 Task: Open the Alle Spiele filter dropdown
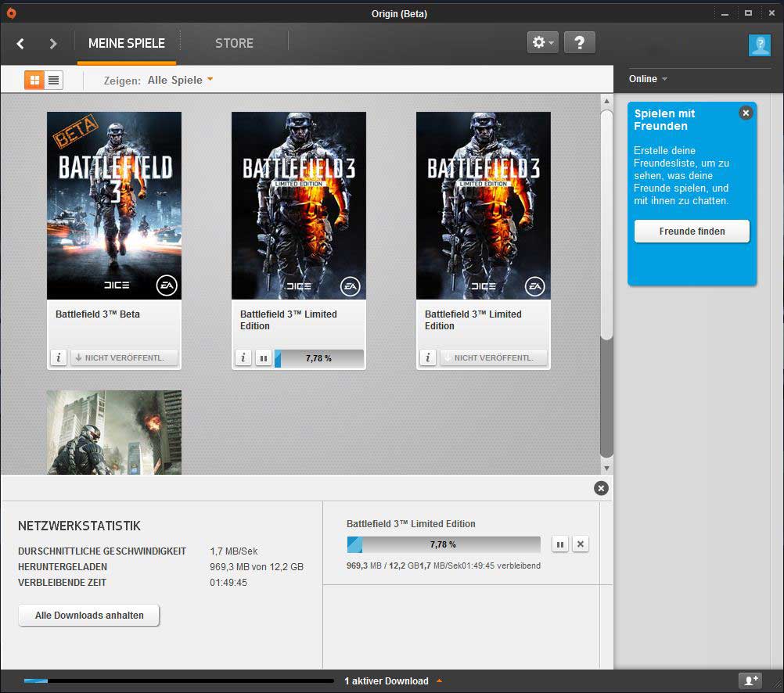(180, 80)
